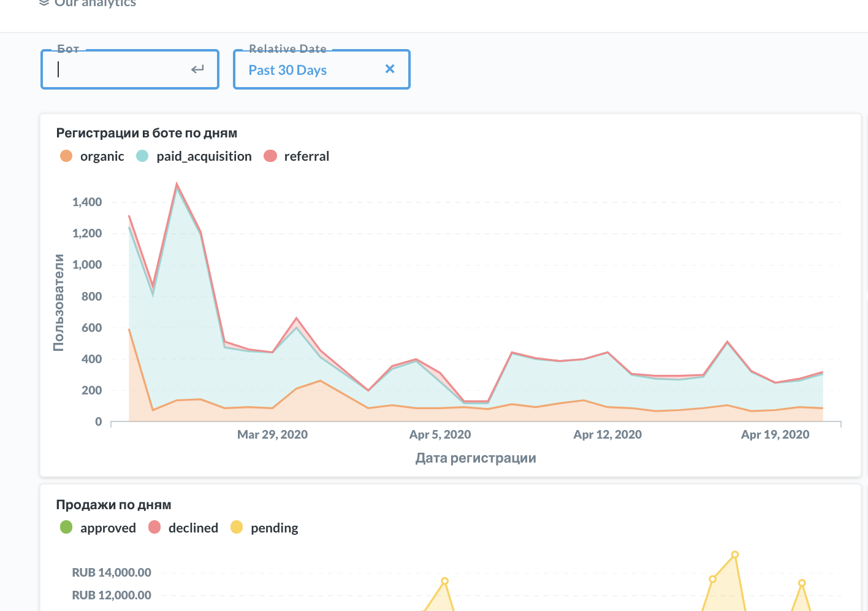Screen dimensions: 868x611
Task: Click the green approved legend dot
Action: click(66, 528)
